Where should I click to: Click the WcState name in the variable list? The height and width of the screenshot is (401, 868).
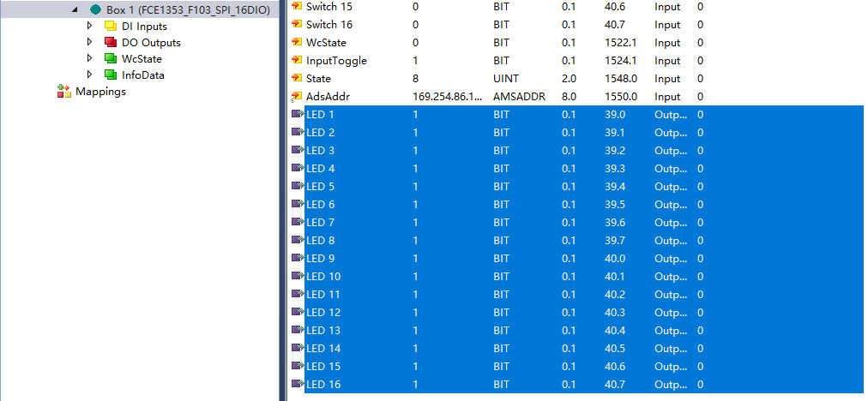326,43
